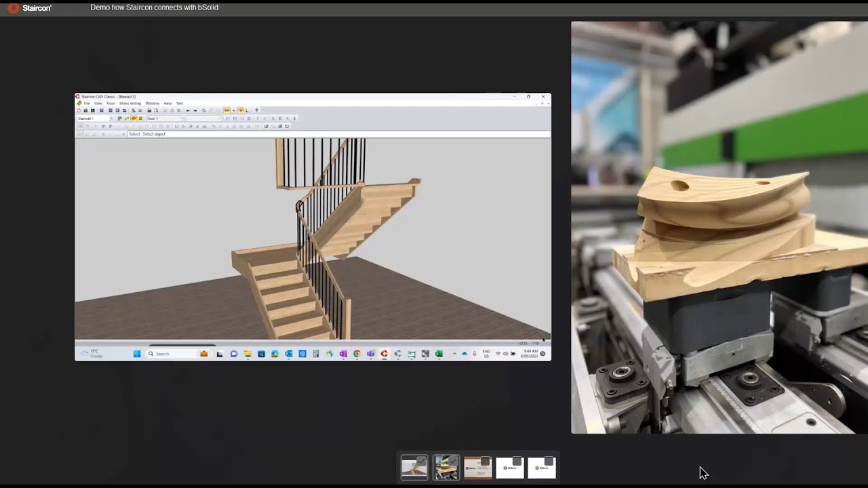Viewport: 868px width, 488px height.
Task: Open Task View on the taskbar
Action: point(220,354)
